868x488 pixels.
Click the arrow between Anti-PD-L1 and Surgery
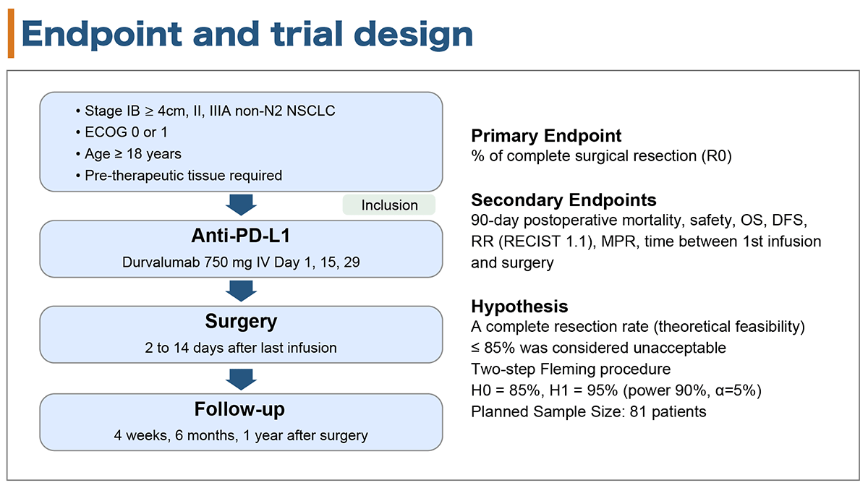241,291
